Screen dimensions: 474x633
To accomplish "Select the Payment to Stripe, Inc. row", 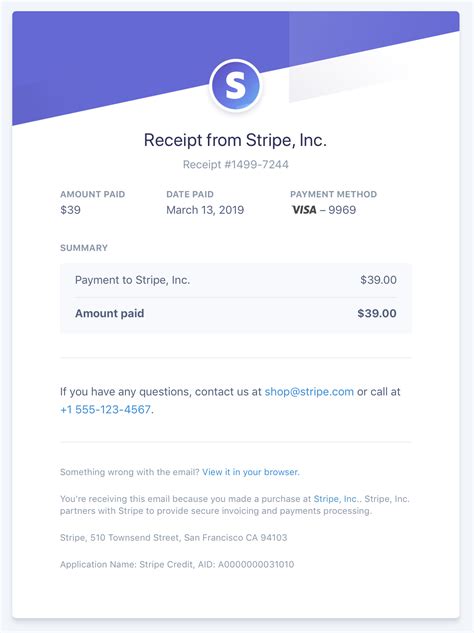I will [236, 280].
